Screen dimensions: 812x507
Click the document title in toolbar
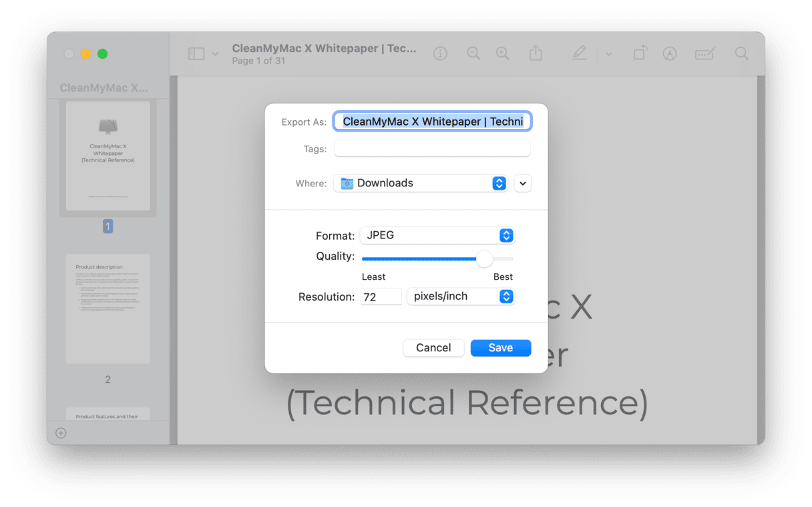324,48
